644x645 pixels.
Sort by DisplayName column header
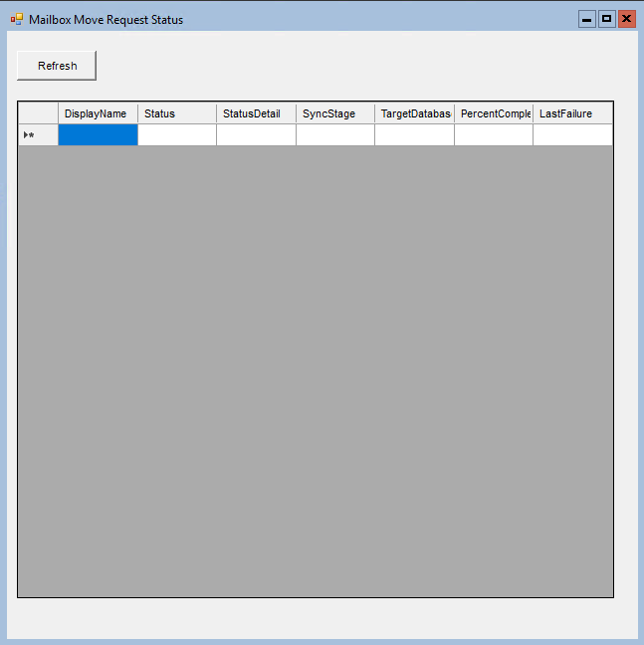point(98,113)
